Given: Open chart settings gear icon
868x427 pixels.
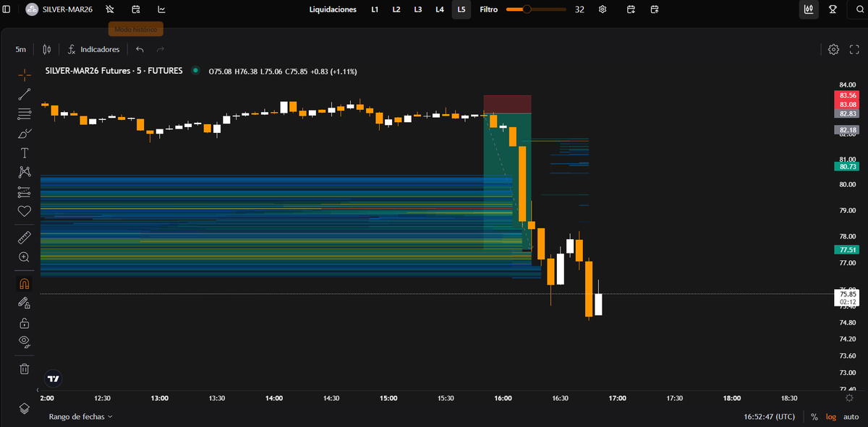Looking at the screenshot, I should click(833, 49).
